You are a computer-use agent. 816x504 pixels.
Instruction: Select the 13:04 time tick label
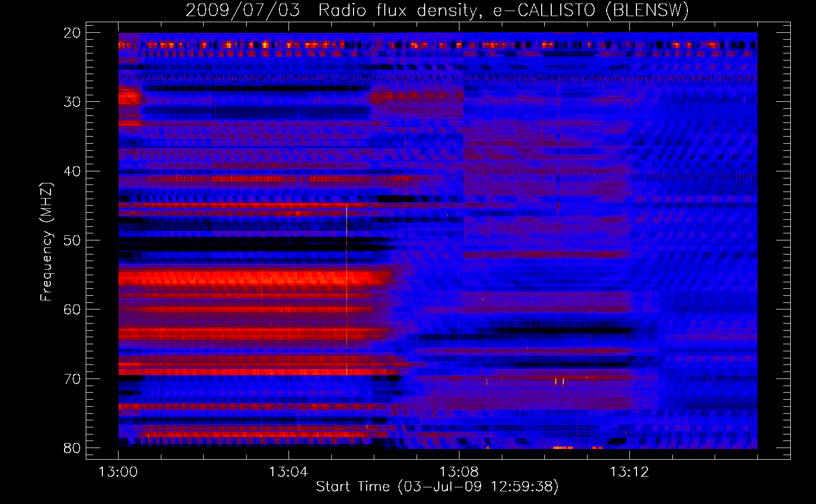click(x=288, y=472)
